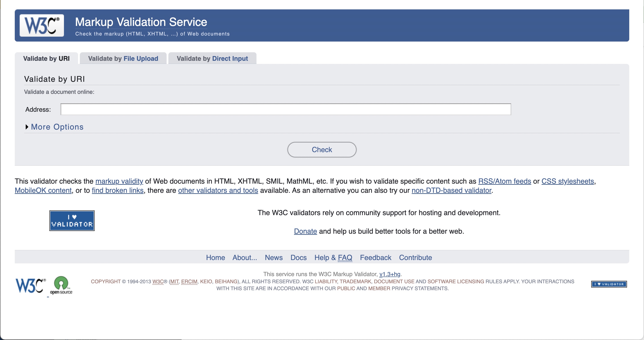Click into the Address input field
This screenshot has height=340, width=644.
286,109
